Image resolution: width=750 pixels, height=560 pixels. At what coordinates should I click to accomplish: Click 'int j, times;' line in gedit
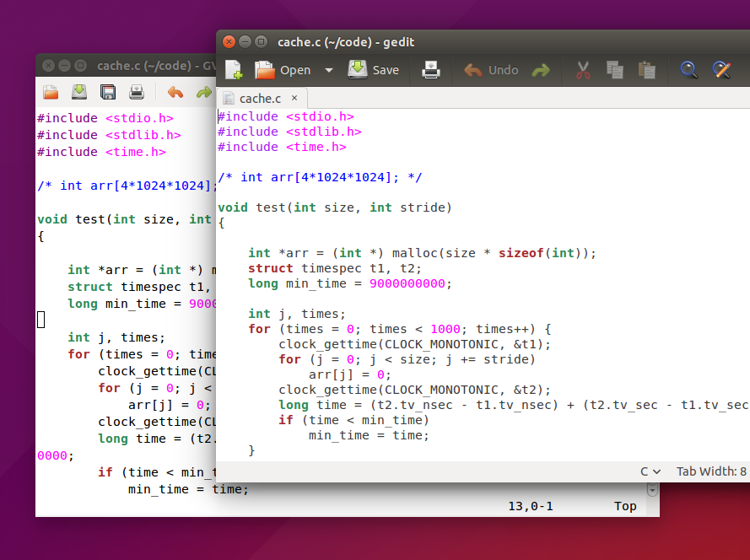coord(297,314)
